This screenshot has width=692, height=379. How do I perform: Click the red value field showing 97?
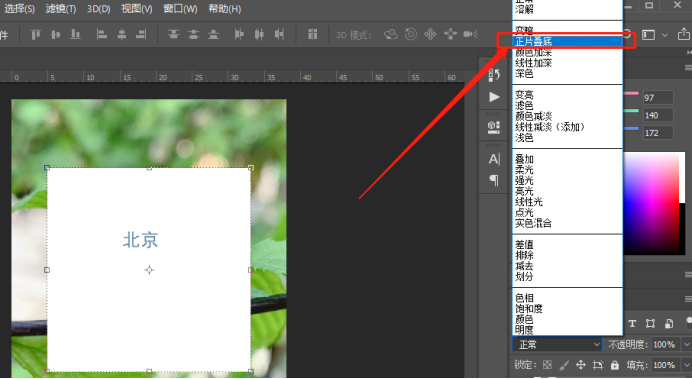coord(658,98)
